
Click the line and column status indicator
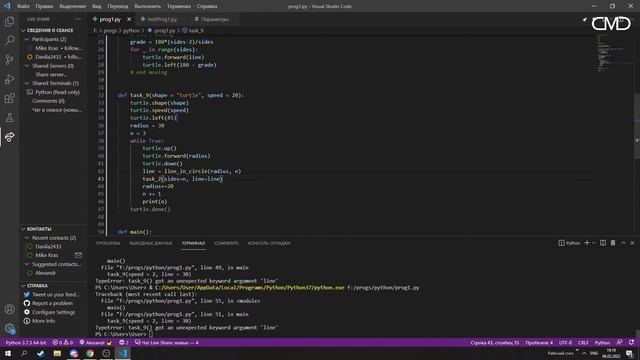click(495, 342)
